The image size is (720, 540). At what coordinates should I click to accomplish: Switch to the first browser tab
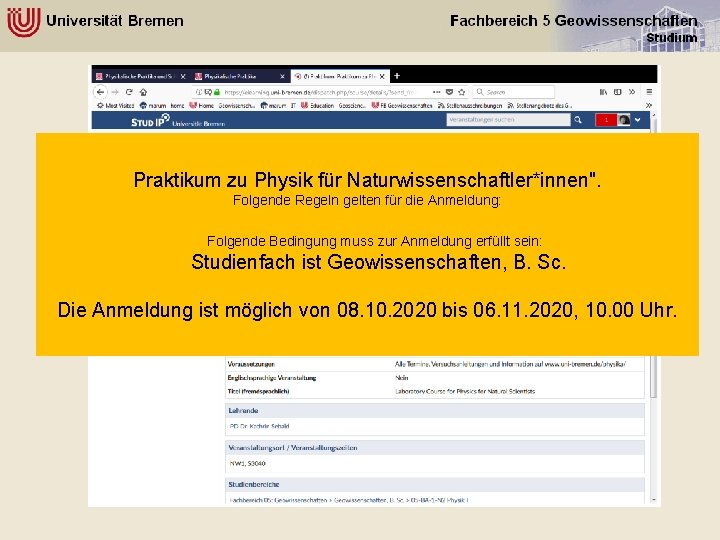[140, 76]
